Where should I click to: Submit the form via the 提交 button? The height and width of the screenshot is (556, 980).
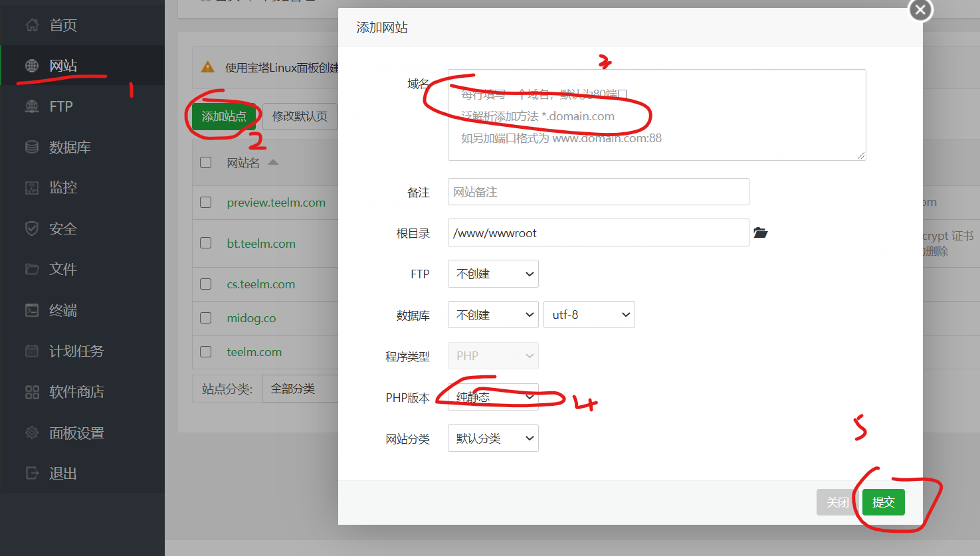click(x=883, y=502)
